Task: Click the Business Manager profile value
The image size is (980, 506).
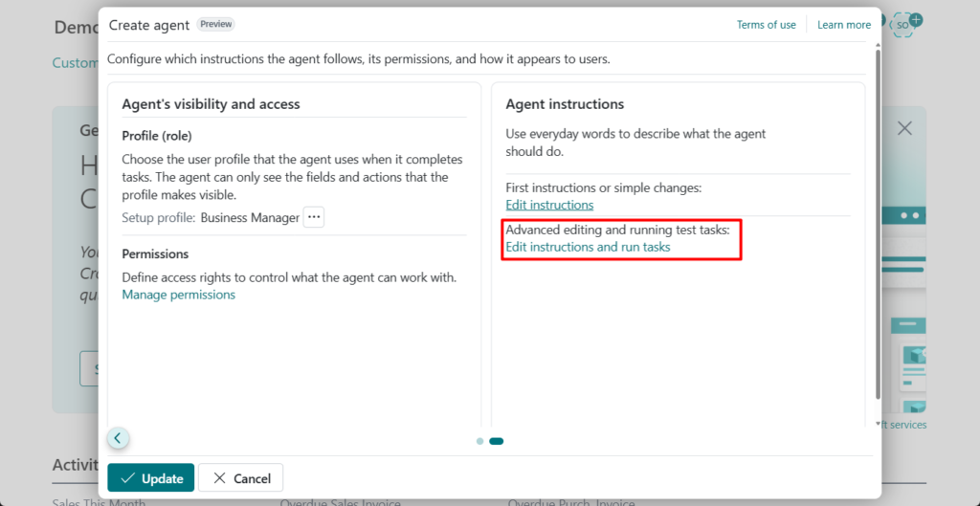Action: [250, 217]
